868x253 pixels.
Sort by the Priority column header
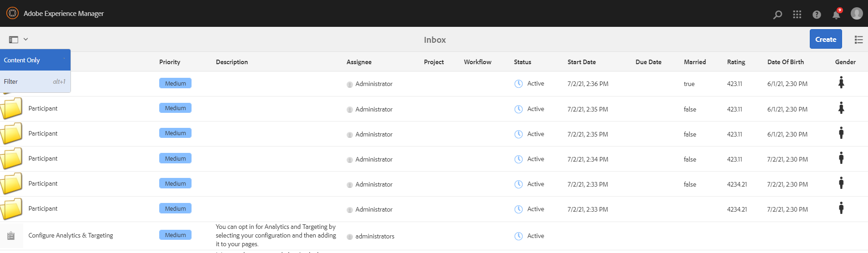[170, 62]
